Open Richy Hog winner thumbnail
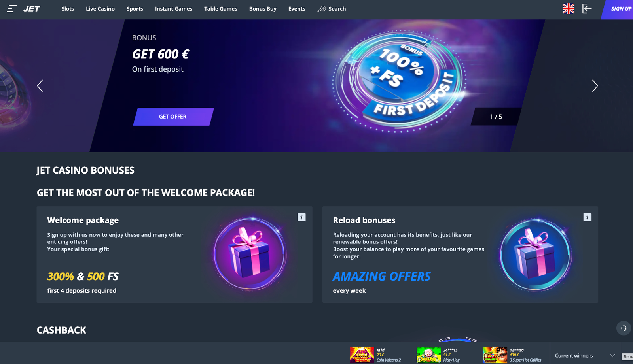Viewport: 633px width, 364px height. pyautogui.click(x=428, y=355)
